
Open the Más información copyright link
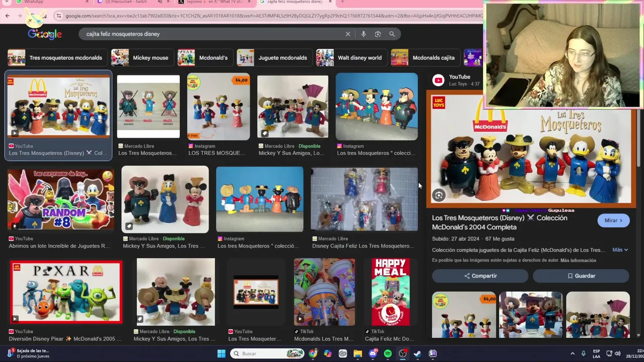pyautogui.click(x=578, y=260)
